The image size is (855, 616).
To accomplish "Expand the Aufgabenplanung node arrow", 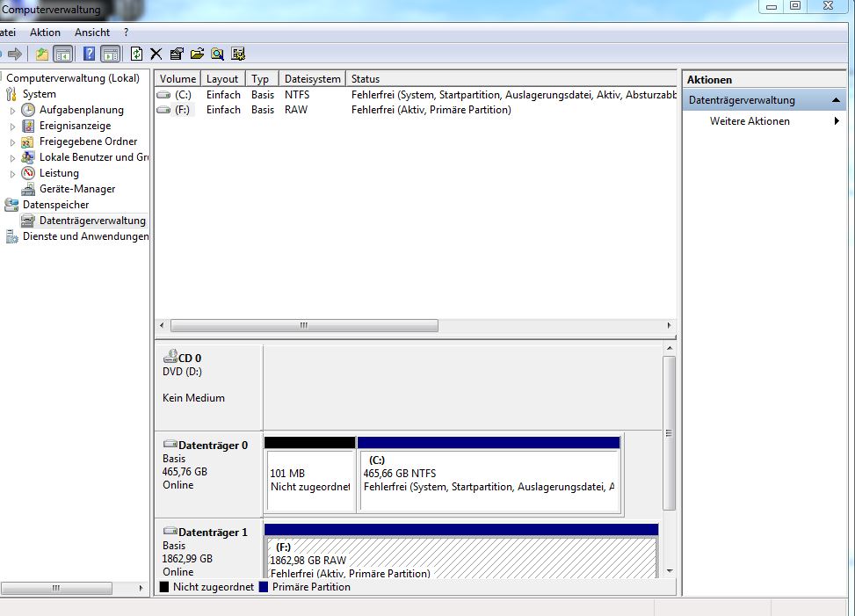I will [12, 111].
